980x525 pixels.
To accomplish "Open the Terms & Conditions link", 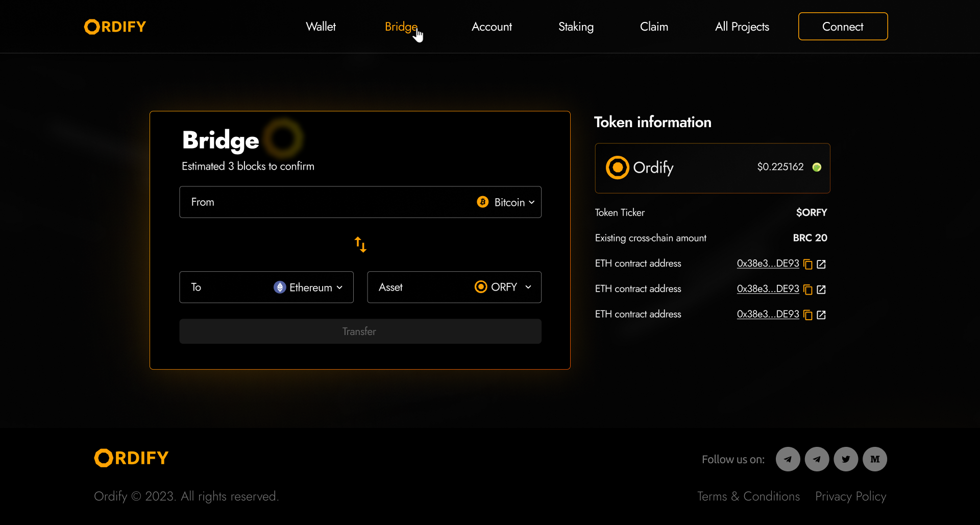I will pyautogui.click(x=748, y=496).
